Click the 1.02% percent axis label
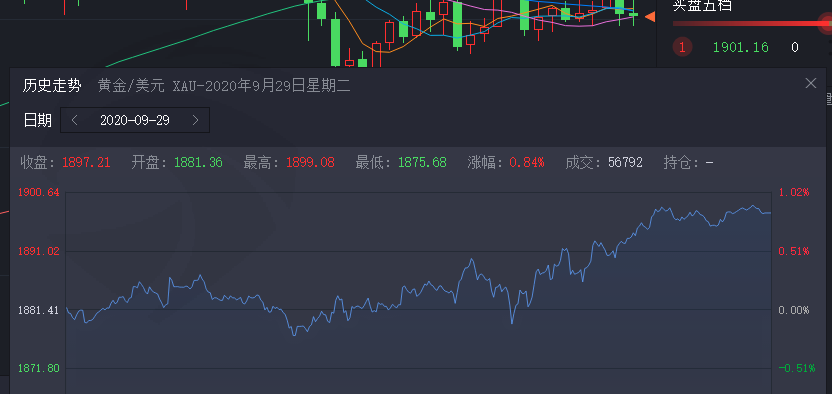This screenshot has width=832, height=394. [794, 192]
